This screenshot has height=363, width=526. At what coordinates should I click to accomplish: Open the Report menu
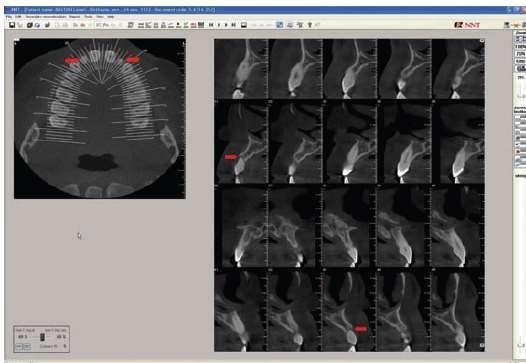coord(74,16)
